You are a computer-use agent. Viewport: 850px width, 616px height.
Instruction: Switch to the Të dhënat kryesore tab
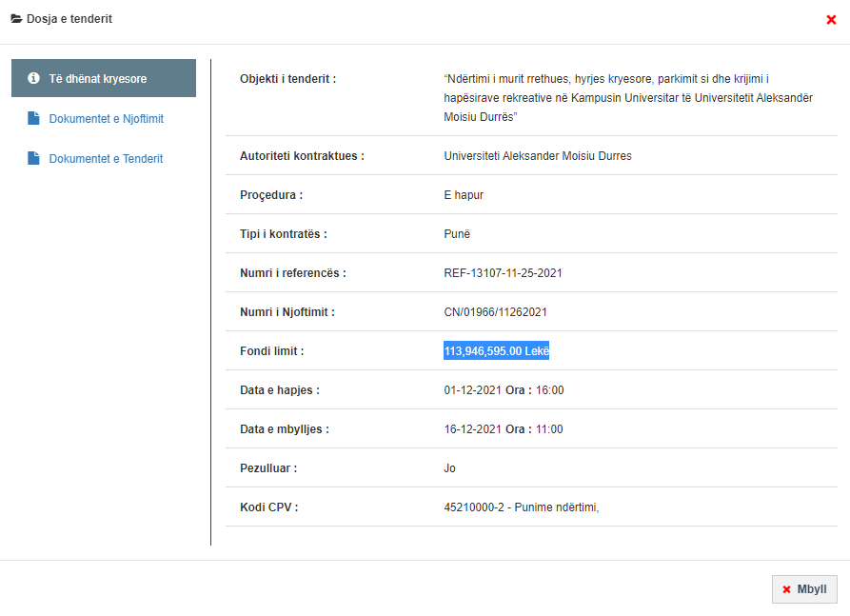click(98, 78)
